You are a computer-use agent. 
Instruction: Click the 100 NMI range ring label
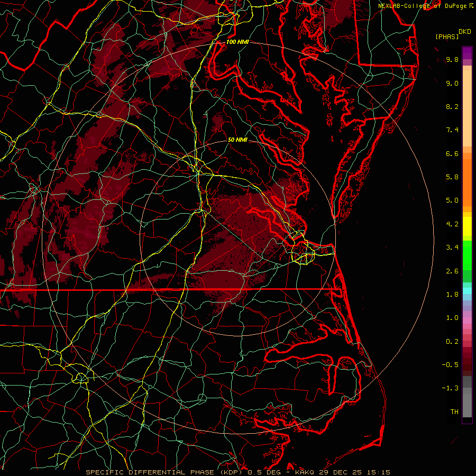coord(237,42)
